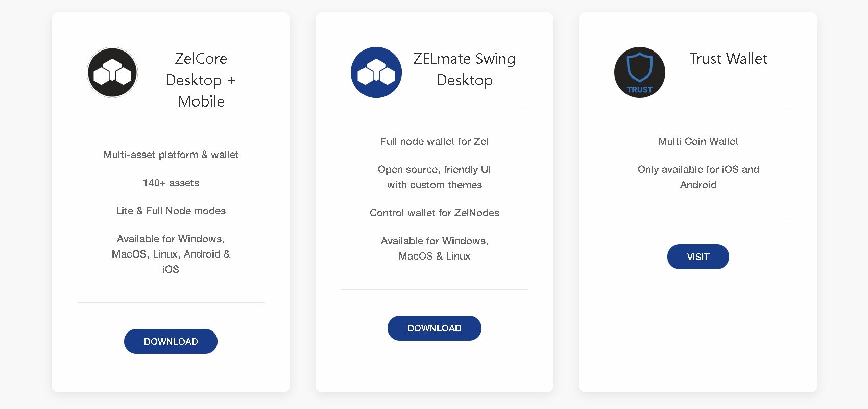868x409 pixels.
Task: Select the Multi-asset platform & wallet text
Action: [x=171, y=155]
